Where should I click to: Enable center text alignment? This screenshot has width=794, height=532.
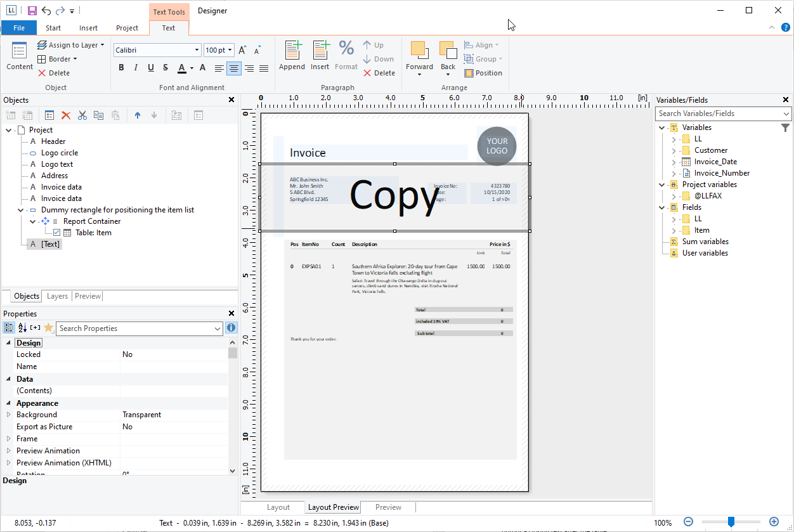(x=234, y=68)
